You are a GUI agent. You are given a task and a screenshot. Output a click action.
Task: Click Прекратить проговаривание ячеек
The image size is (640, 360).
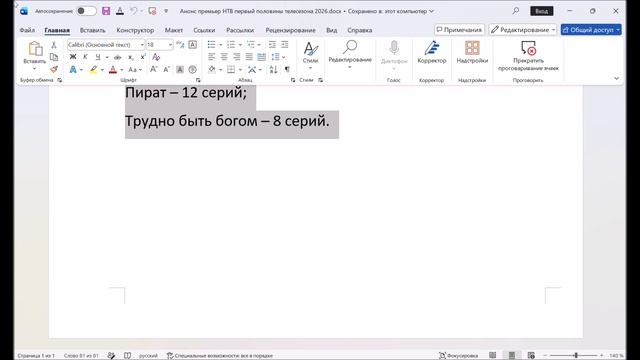click(528, 56)
